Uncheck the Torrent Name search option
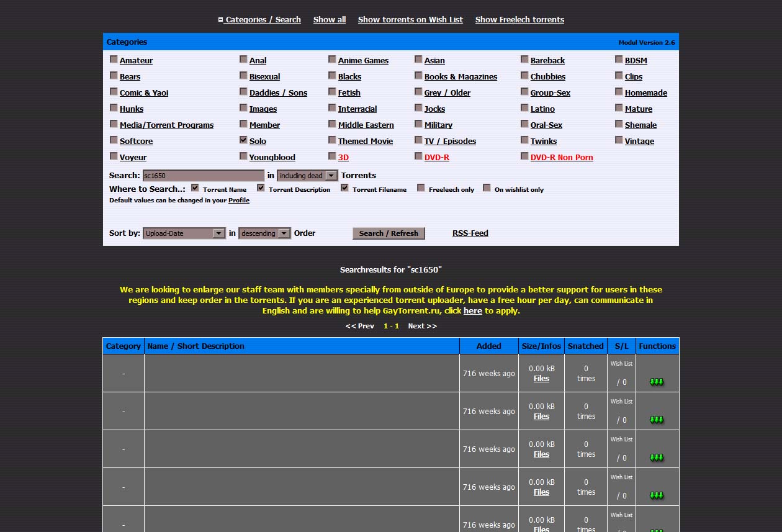Image resolution: width=782 pixels, height=532 pixels. tap(195, 188)
